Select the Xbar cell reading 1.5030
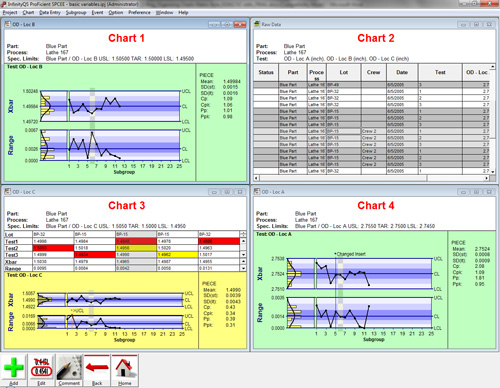 point(53,261)
